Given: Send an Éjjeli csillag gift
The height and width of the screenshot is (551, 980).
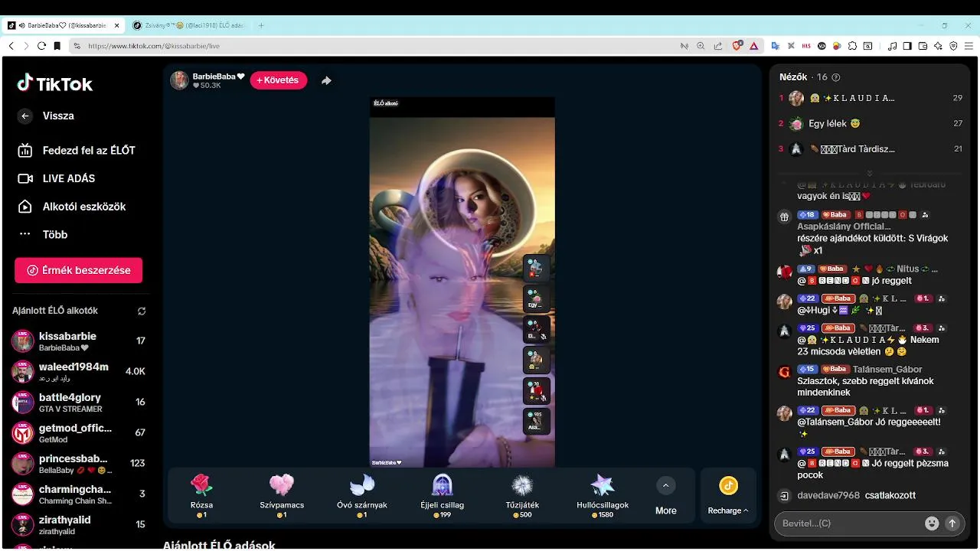Looking at the screenshot, I should 443,495.
